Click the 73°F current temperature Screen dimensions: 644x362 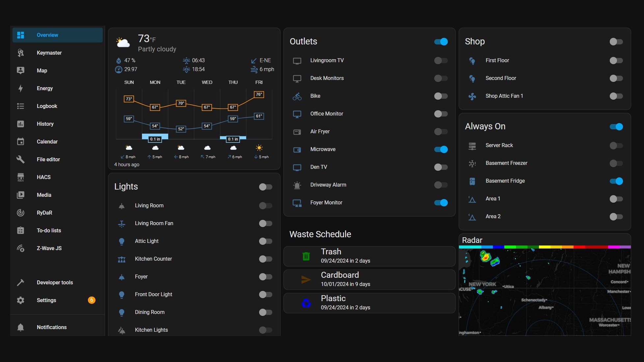pyautogui.click(x=147, y=39)
